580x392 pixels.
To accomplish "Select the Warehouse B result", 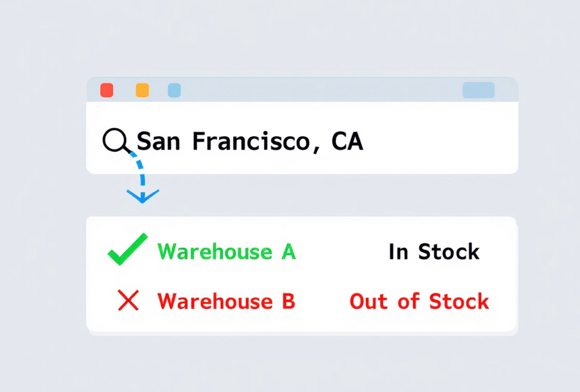I will pos(226,301).
